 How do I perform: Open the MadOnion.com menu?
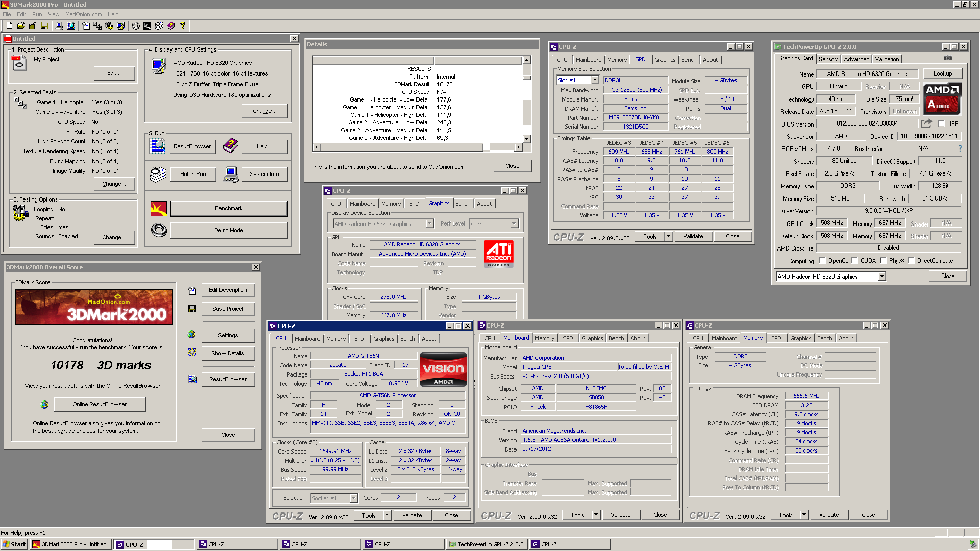click(83, 14)
